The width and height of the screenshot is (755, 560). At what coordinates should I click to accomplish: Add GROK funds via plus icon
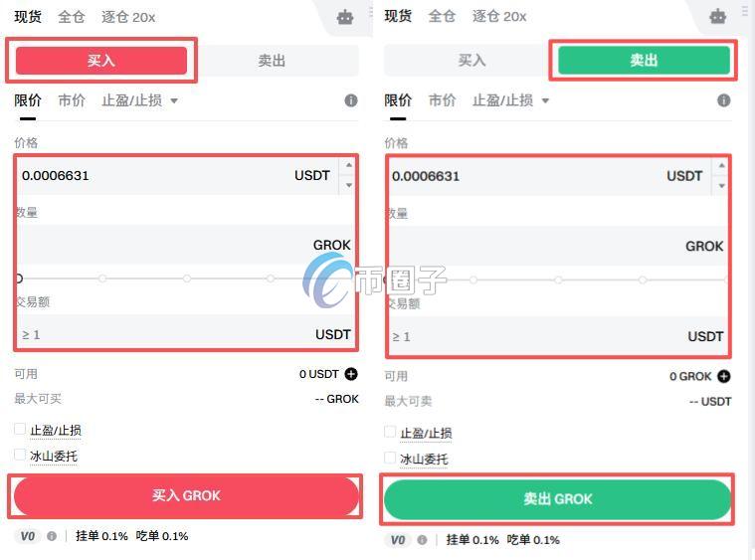[724, 377]
